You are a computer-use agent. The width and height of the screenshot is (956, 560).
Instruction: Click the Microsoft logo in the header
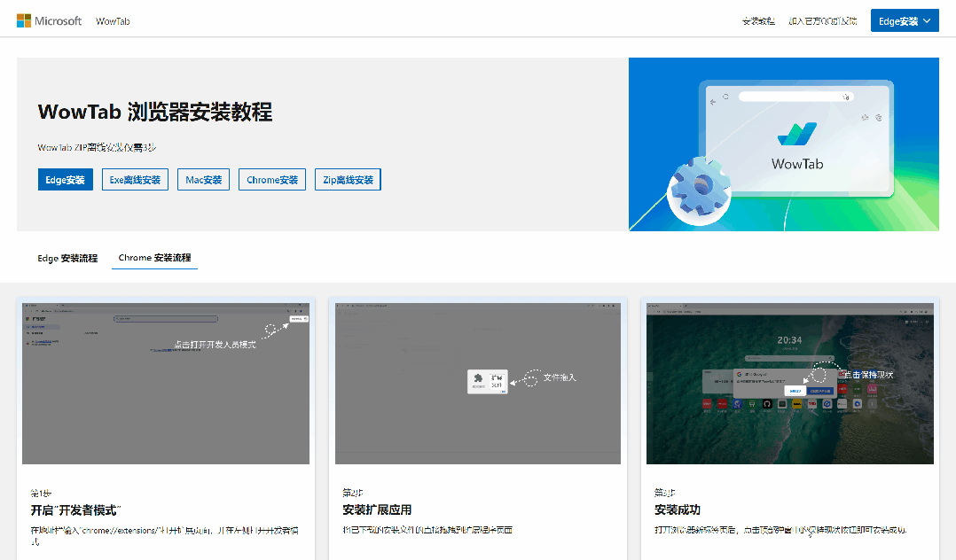coord(49,20)
